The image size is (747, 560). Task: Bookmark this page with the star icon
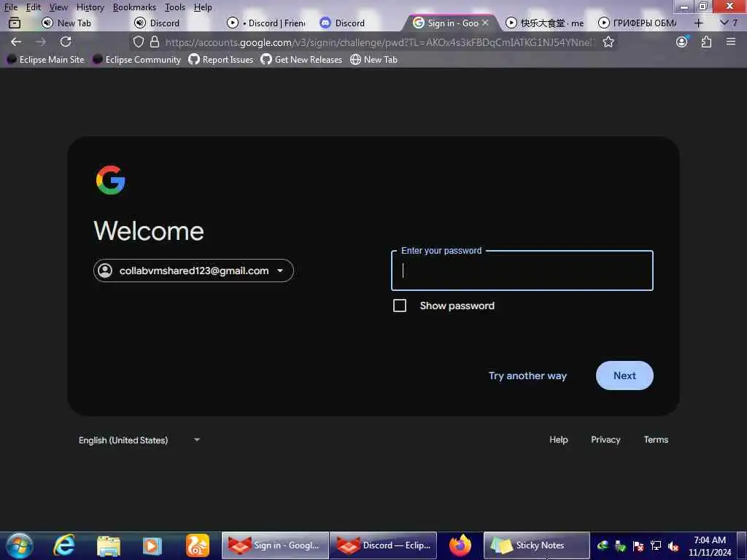[608, 42]
